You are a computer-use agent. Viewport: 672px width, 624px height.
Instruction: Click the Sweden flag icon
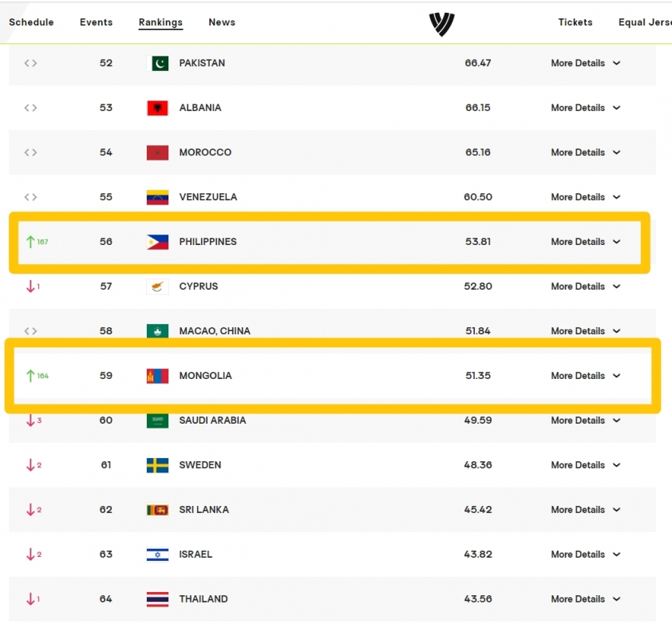pyautogui.click(x=157, y=465)
